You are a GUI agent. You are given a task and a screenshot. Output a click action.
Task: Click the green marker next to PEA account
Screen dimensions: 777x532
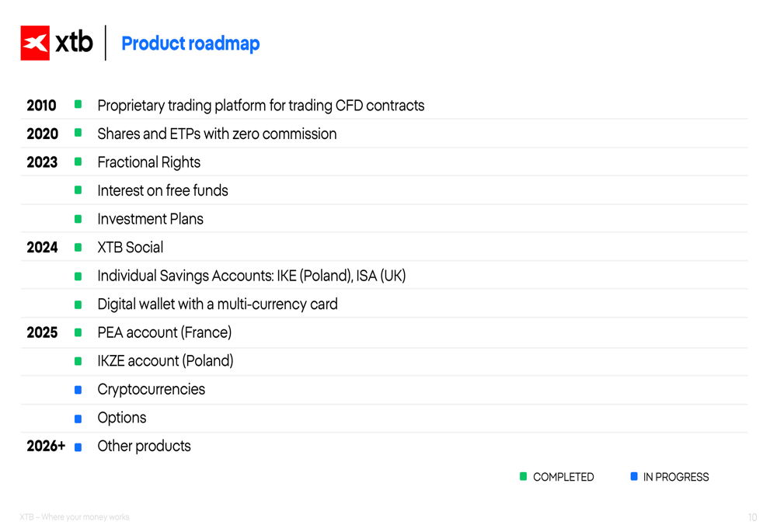tap(78, 332)
